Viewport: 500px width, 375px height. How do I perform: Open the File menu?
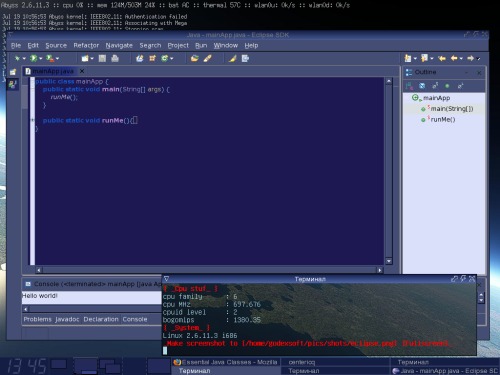click(x=16, y=46)
